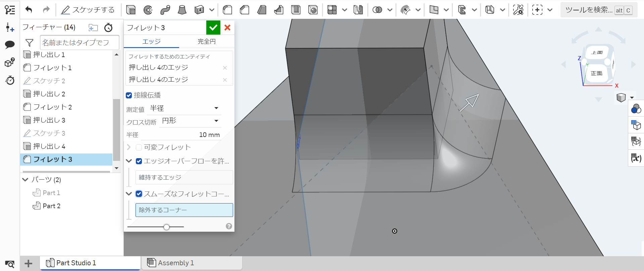Toggle エッジオーバーフローを許可 checkbox
This screenshot has width=644, height=271.
[x=139, y=161]
